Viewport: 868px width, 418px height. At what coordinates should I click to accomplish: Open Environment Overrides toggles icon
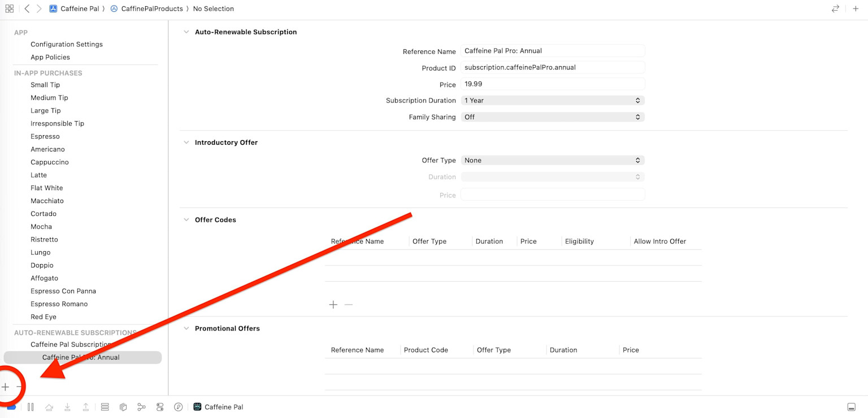160,407
